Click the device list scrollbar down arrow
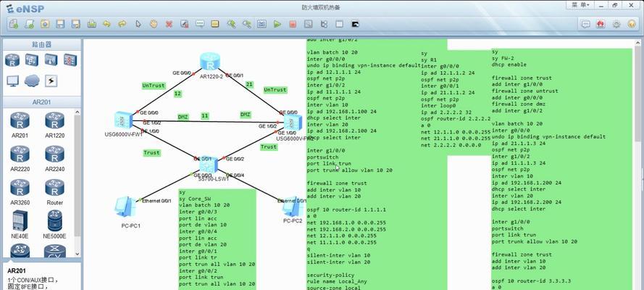The image size is (644, 290). pos(78,254)
